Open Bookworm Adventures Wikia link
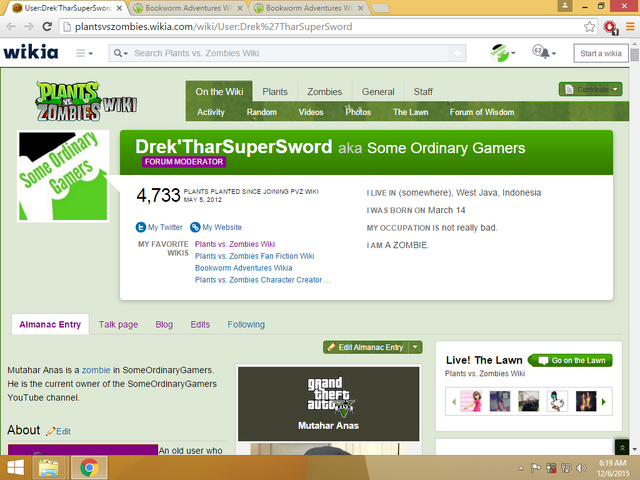Viewport: 640px width, 480px height. pyautogui.click(x=243, y=268)
